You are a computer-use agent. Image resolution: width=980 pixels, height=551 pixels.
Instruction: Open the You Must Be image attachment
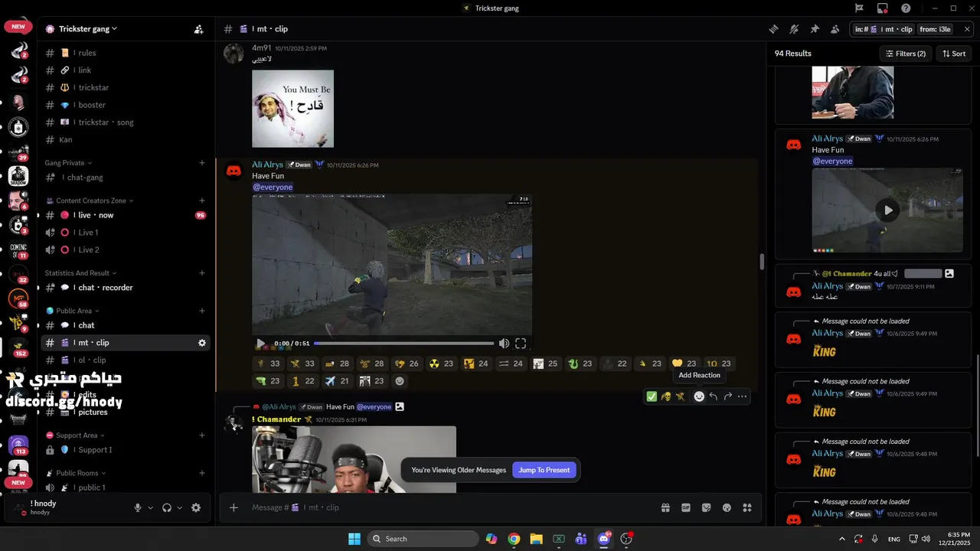click(292, 109)
